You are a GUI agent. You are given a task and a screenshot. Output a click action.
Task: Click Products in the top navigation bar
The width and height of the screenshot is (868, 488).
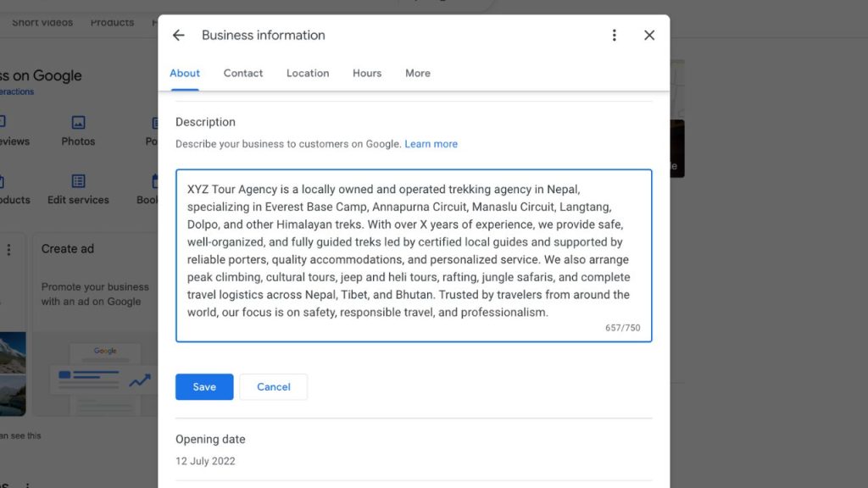(112, 23)
